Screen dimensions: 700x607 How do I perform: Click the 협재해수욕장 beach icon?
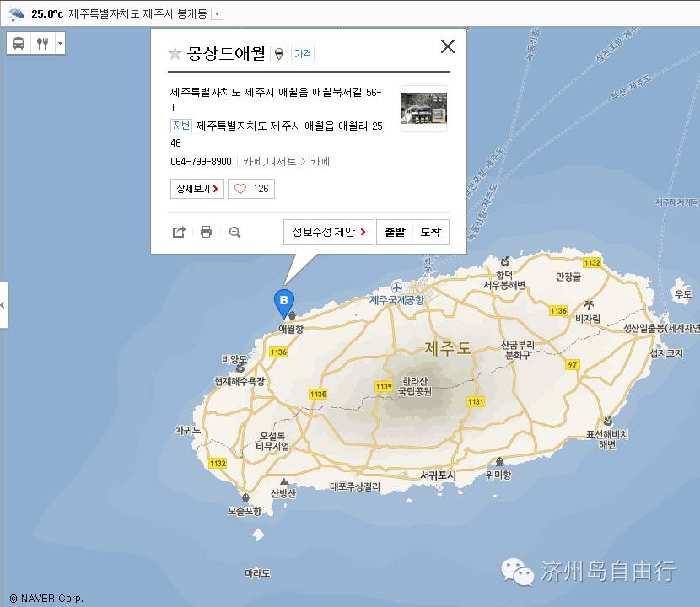240,368
